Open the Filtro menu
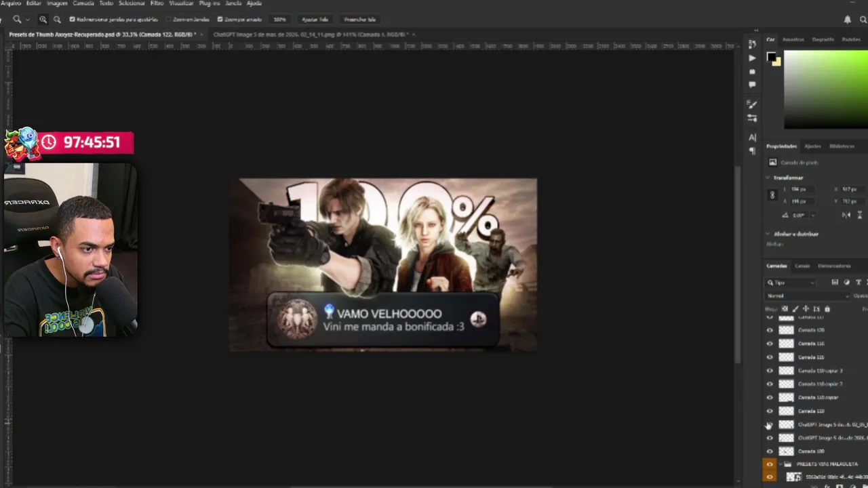 [157, 3]
